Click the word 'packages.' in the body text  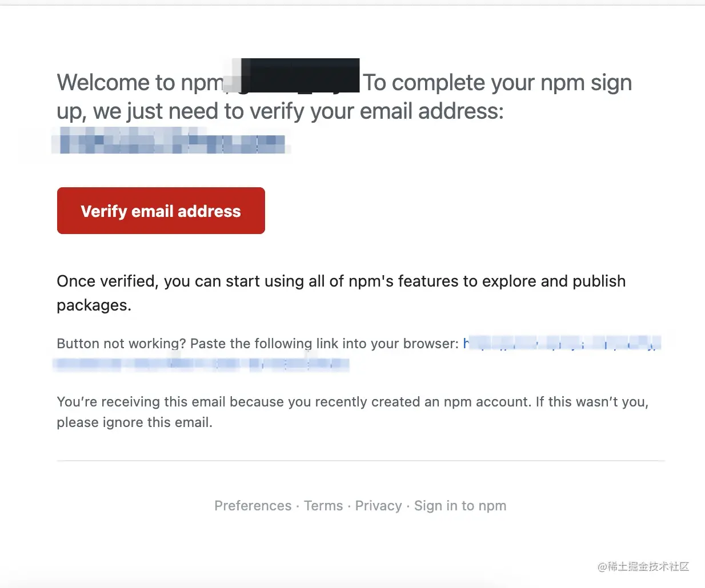(x=94, y=305)
